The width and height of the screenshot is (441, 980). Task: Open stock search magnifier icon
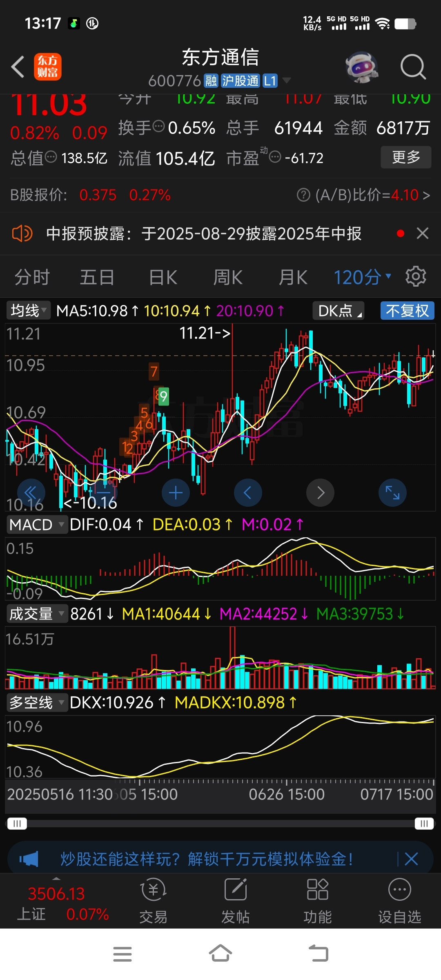(413, 67)
